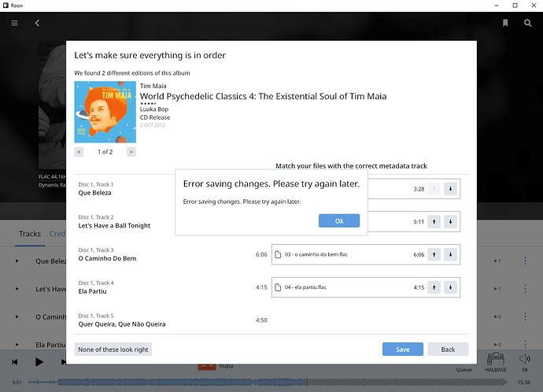Open the HALBASE audio zone selector
Screen dimensions: 543x392
(495, 362)
